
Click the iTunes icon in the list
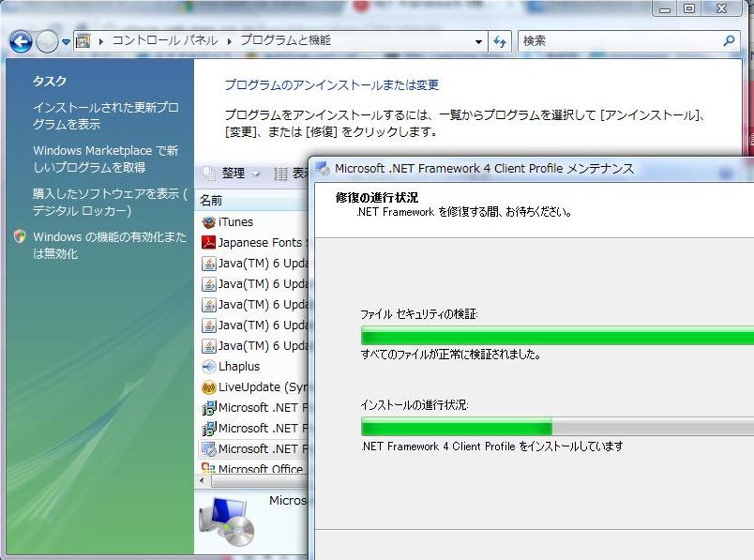pos(208,222)
